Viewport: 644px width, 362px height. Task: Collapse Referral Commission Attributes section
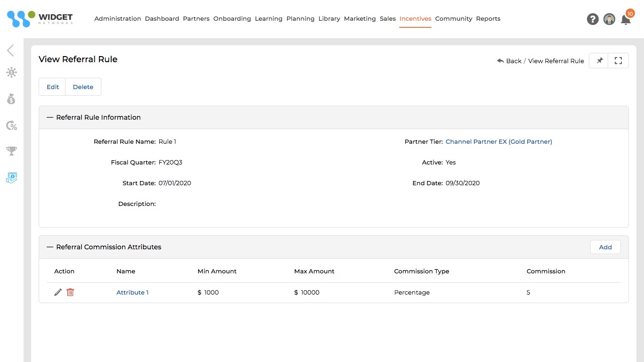click(50, 247)
